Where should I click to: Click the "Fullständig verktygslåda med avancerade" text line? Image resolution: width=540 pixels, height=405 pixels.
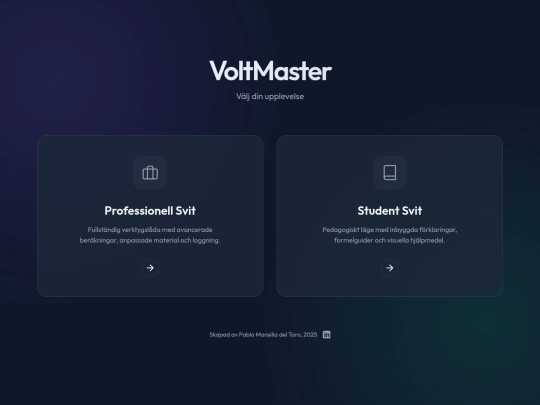pos(150,230)
